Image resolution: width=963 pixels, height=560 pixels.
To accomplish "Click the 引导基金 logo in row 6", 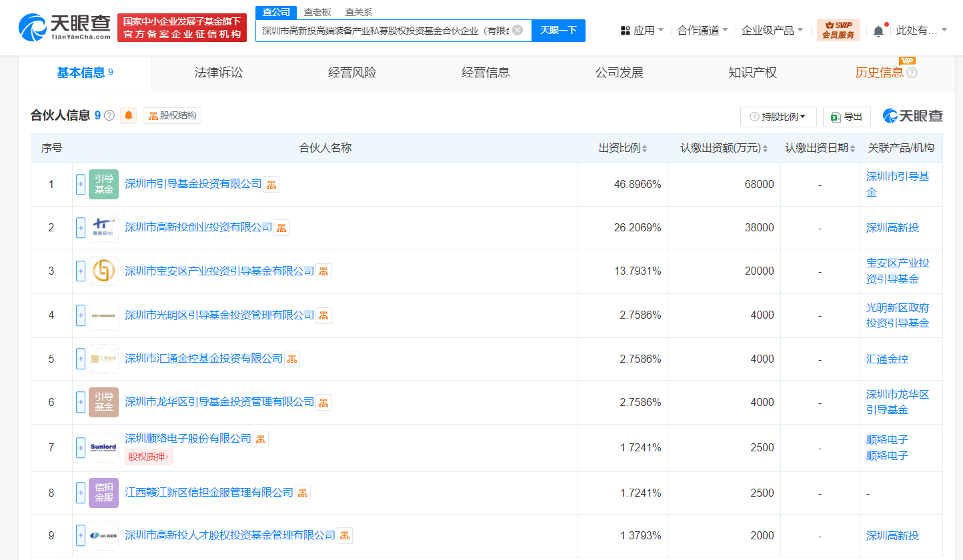I will click(103, 402).
